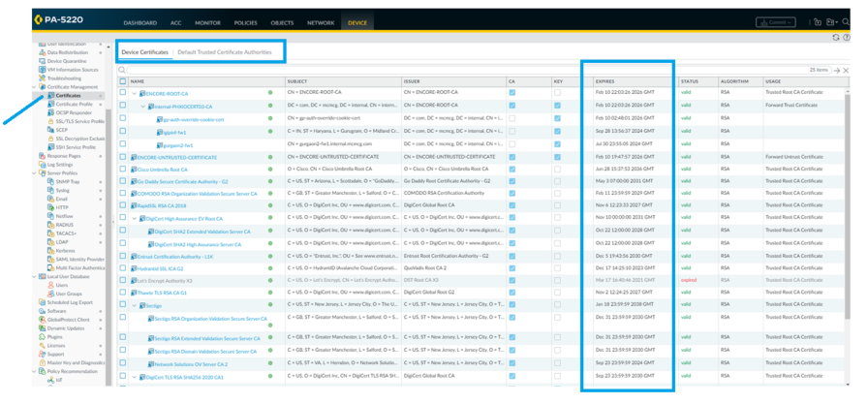Click the Users person icon
The image size is (868, 404).
point(51,285)
